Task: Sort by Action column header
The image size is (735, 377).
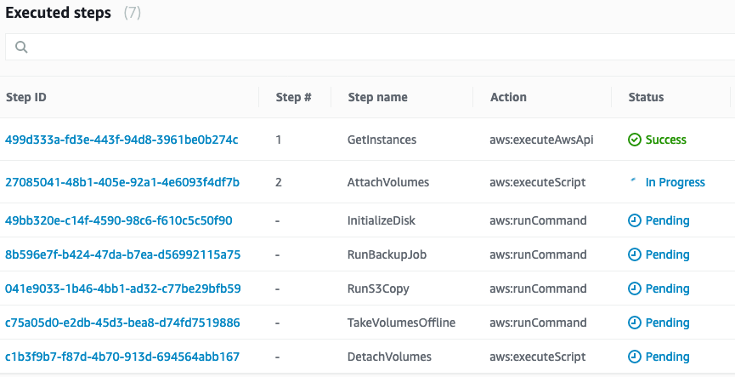Action: (x=508, y=98)
